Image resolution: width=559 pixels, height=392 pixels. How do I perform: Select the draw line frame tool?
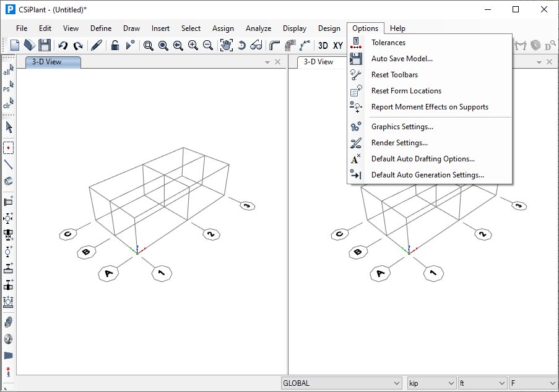point(8,164)
